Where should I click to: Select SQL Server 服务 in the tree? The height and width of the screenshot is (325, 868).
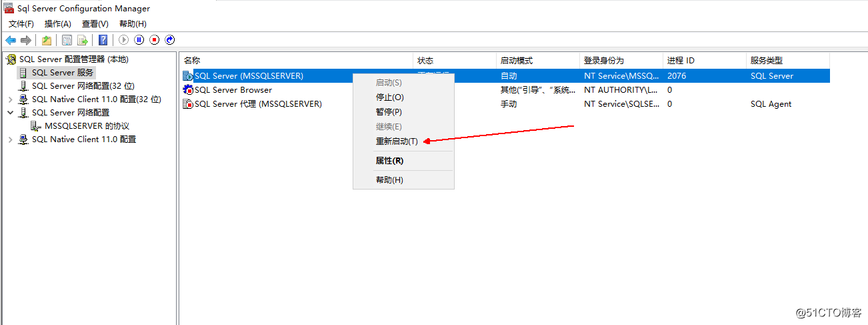click(x=63, y=72)
